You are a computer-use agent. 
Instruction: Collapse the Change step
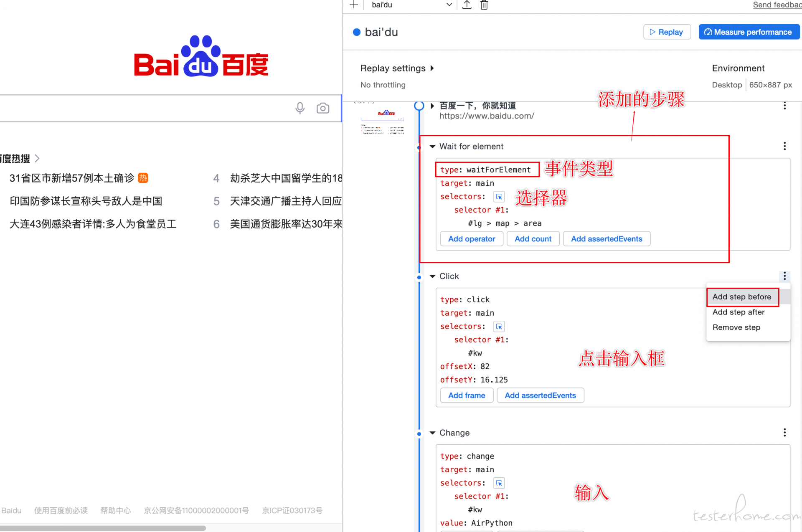[x=432, y=433]
